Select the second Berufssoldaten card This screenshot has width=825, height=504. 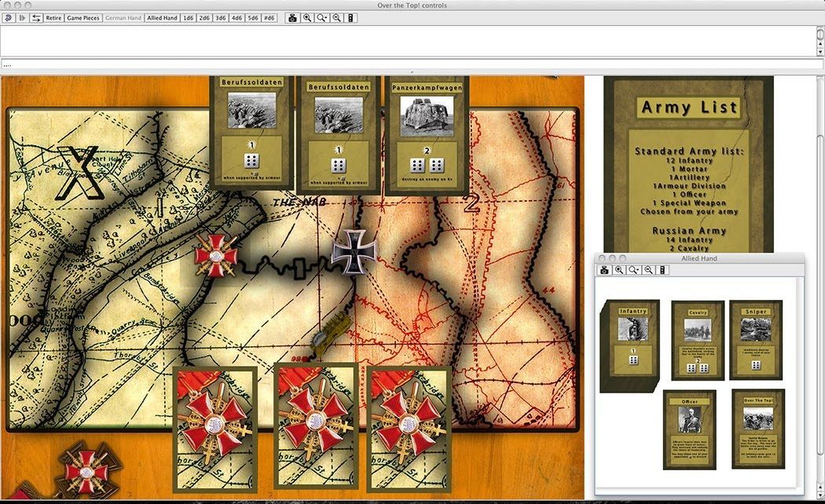coord(339,137)
